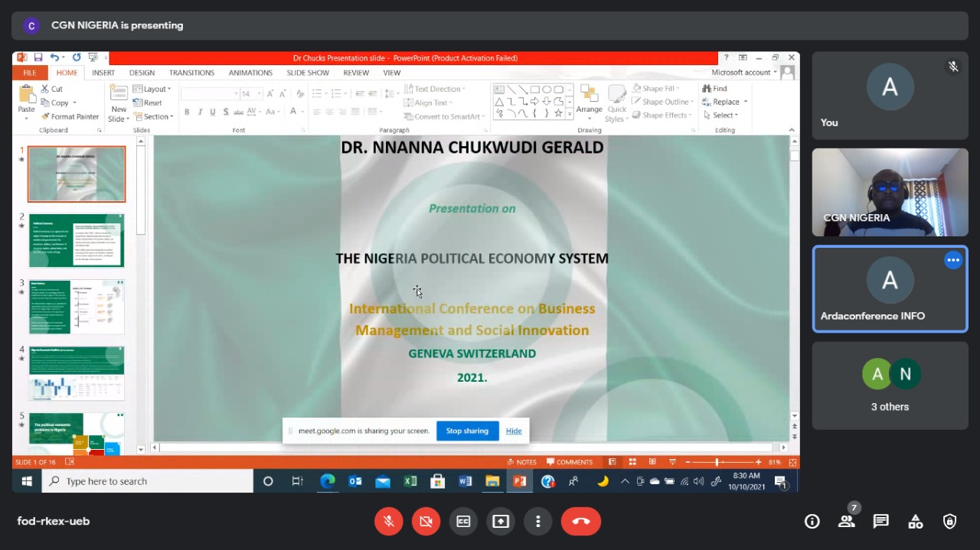Viewport: 980px width, 550px height.
Task: Open the '3 others' participants tile
Action: click(x=890, y=386)
